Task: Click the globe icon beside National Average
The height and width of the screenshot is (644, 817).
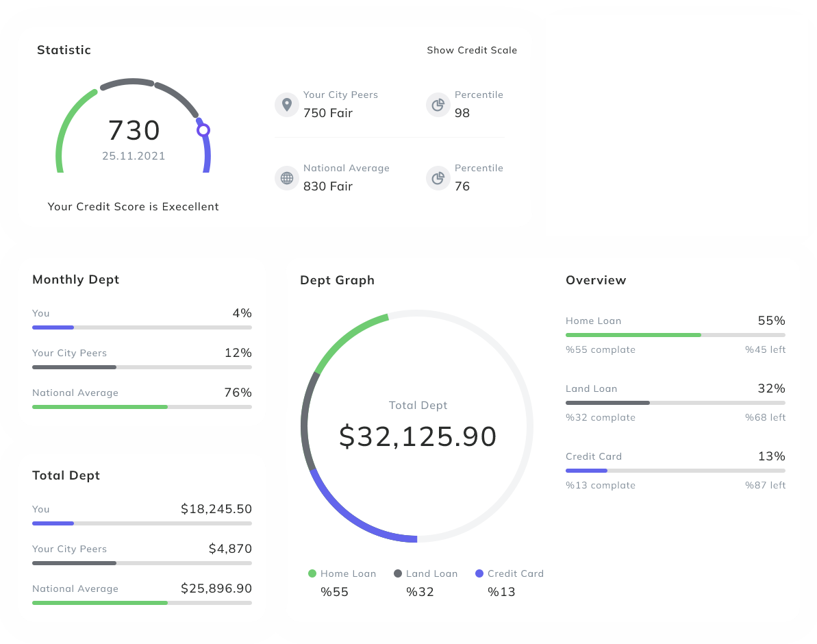Action: (x=287, y=178)
